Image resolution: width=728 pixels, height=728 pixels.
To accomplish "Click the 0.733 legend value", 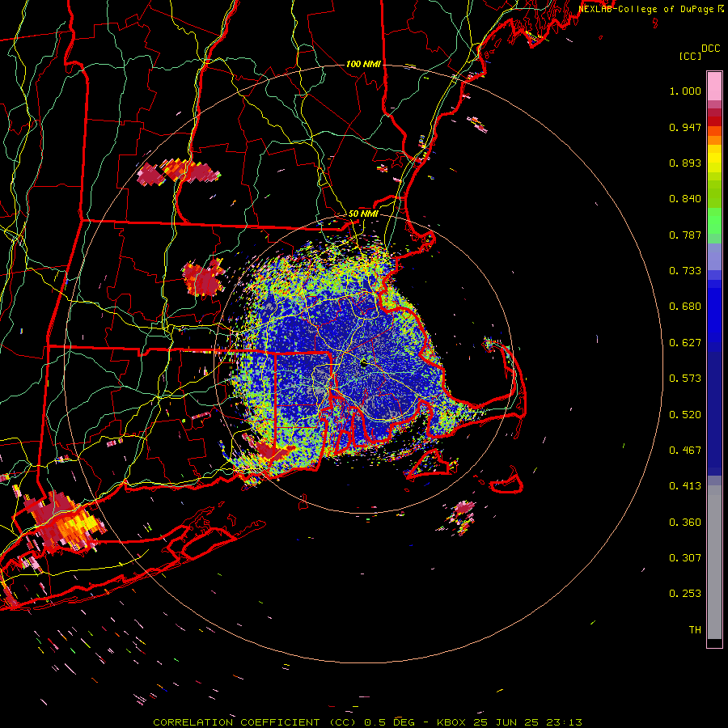I will 685,271.
